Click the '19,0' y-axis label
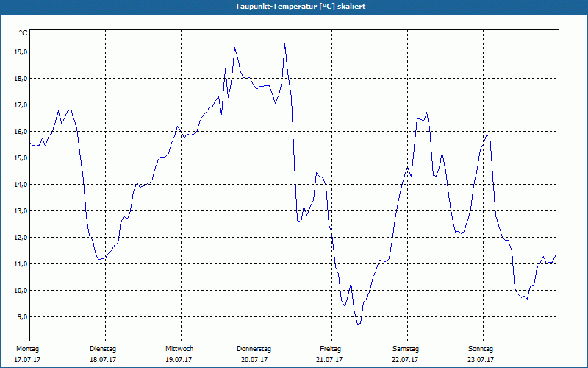The width and height of the screenshot is (588, 368). tap(21, 52)
